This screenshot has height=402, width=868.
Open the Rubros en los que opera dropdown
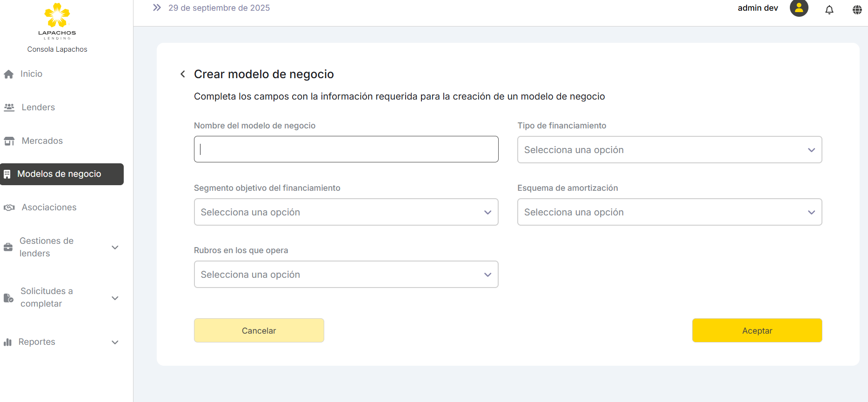[x=346, y=275]
